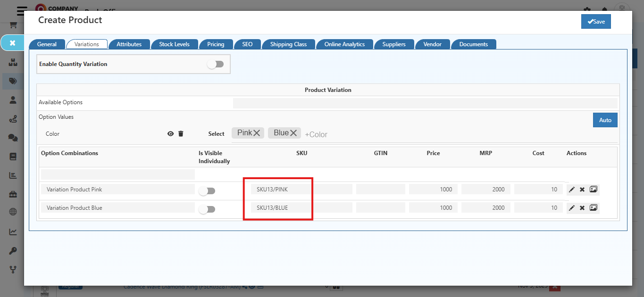Image resolution: width=644 pixels, height=297 pixels.
Task: Open image picker for Blue variation
Action: coord(594,208)
